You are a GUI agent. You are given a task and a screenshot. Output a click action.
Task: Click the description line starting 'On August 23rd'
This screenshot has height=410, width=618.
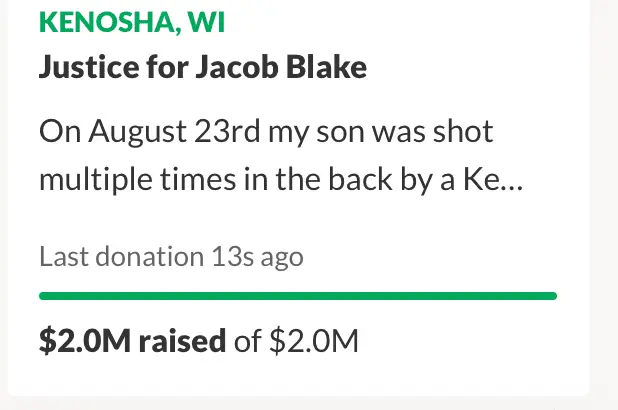pos(266,133)
